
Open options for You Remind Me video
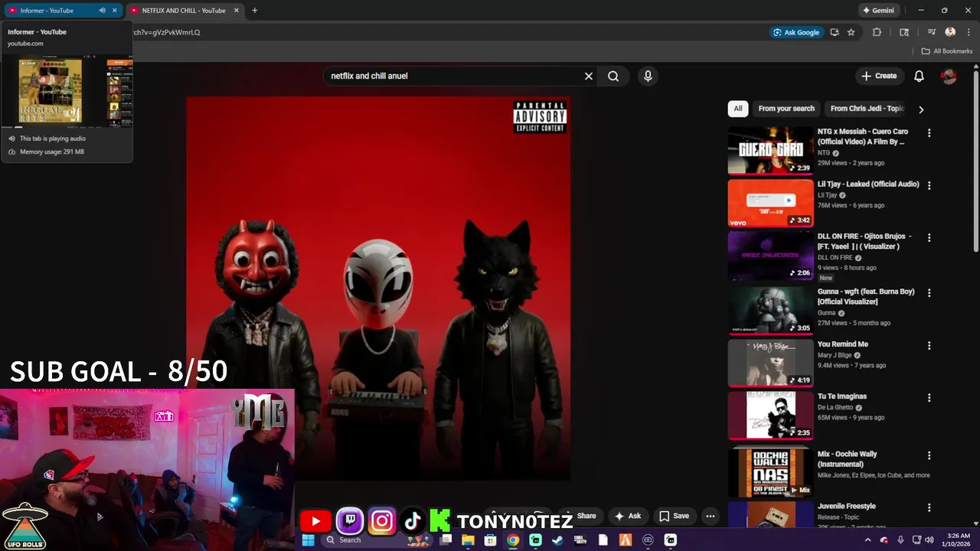tap(929, 346)
